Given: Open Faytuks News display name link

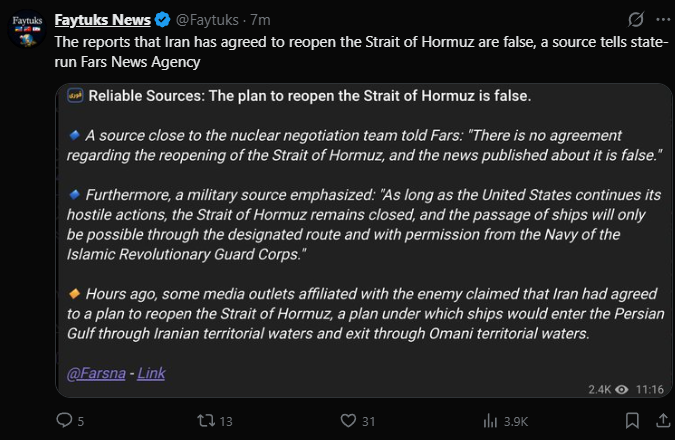Looking at the screenshot, I should (x=102, y=20).
